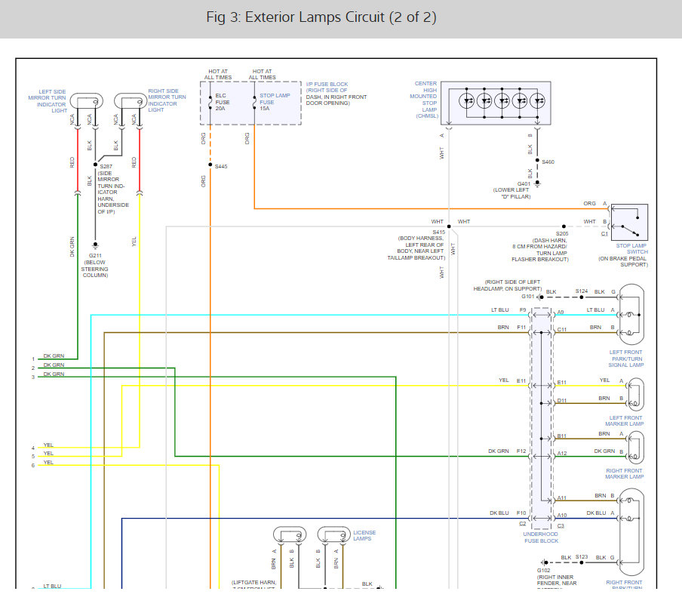Click connector pin label A10
This screenshot has height=616, width=682.
tap(562, 515)
